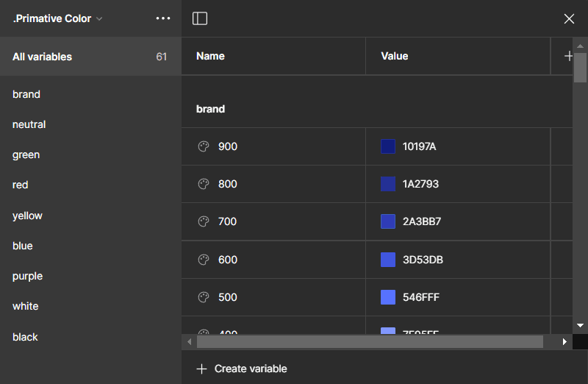The image size is (588, 384).
Task: Click the Value column header
Action: (395, 56)
